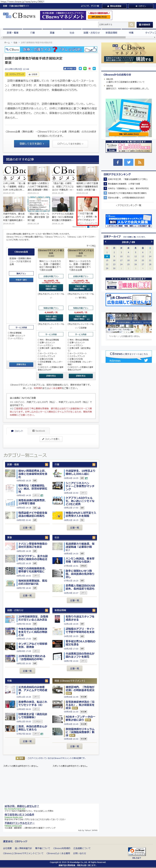Switch to the facebook comments tab
The height and width of the screenshot is (868, 156).
39,431
